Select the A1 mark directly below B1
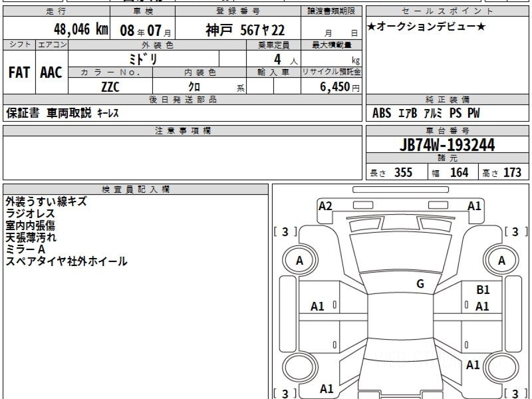The width and height of the screenshot is (532, 399). [482, 306]
